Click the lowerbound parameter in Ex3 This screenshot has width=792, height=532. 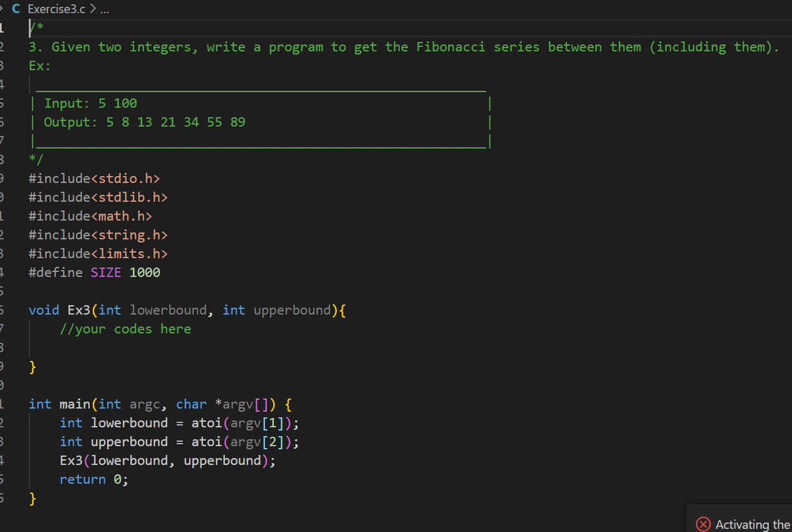pos(168,310)
